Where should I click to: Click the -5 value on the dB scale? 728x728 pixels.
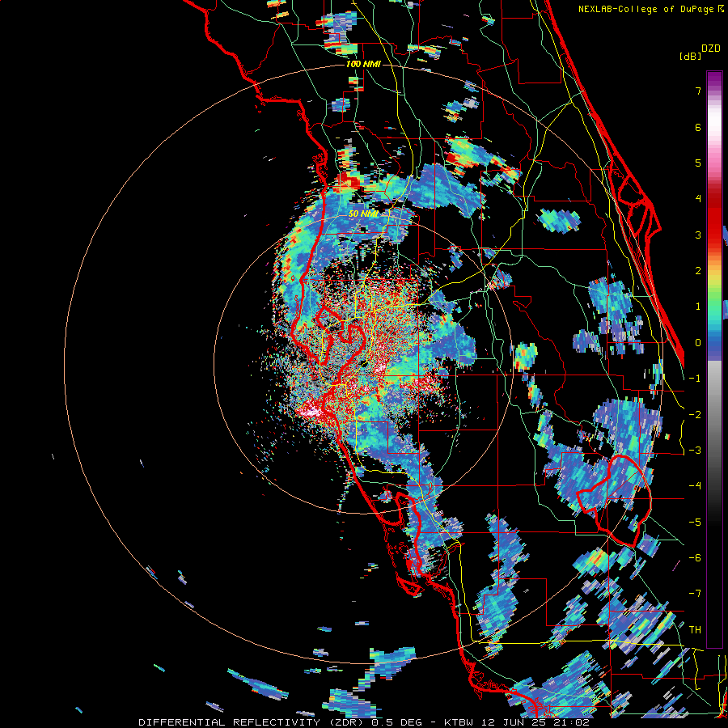(695, 522)
